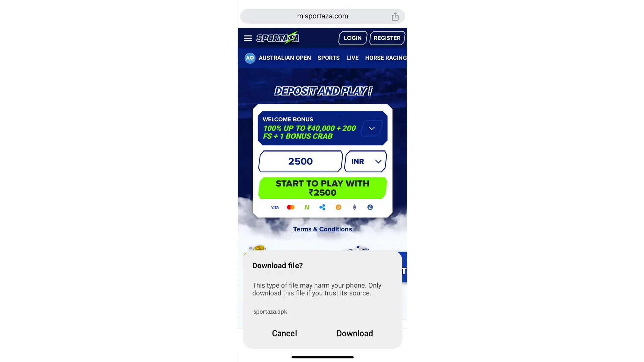This screenshot has height=362, width=644.
Task: Click the Litecoin payment icon
Action: pos(370,207)
